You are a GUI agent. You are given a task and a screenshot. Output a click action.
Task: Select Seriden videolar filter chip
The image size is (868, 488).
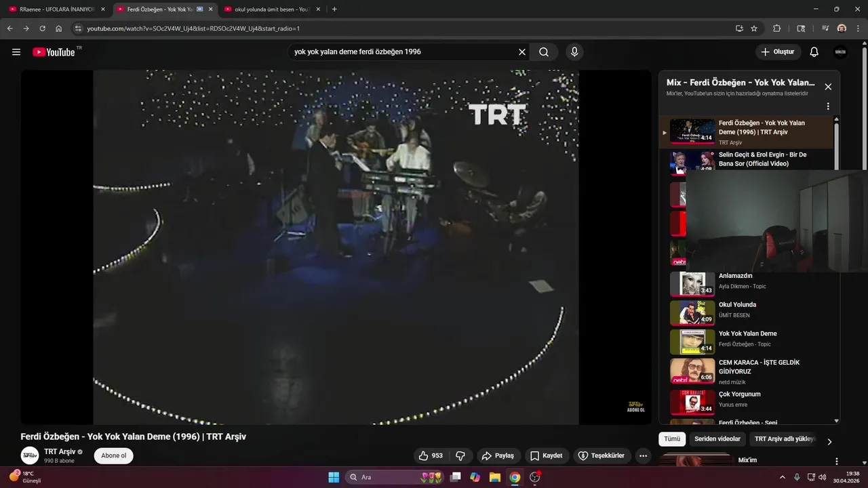click(718, 439)
